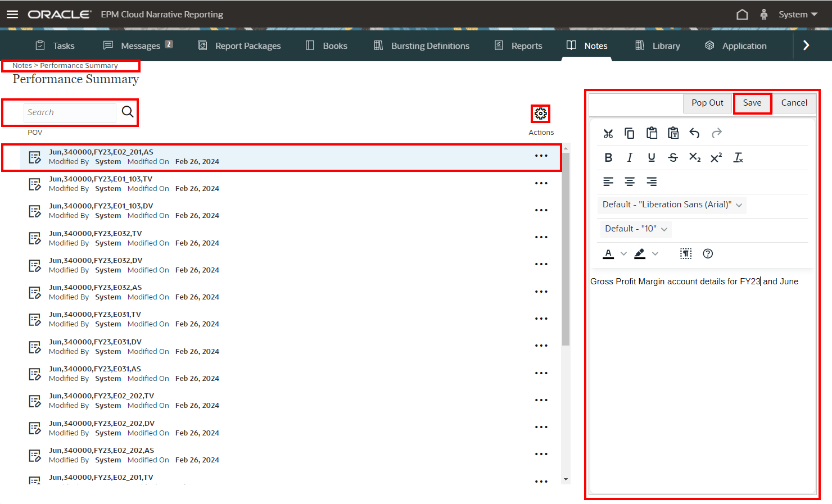Viewport: 832px width, 504px height.
Task: Select the Notes tab
Action: pos(587,46)
